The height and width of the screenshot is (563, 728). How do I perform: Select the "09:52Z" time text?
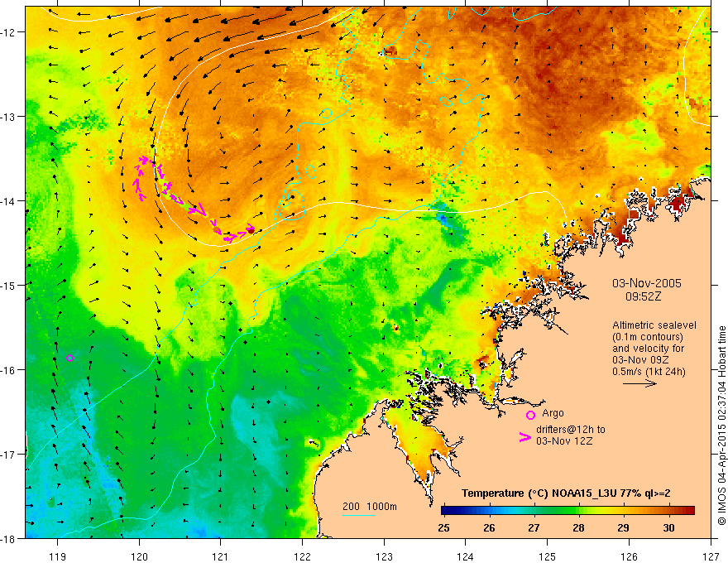(643, 296)
